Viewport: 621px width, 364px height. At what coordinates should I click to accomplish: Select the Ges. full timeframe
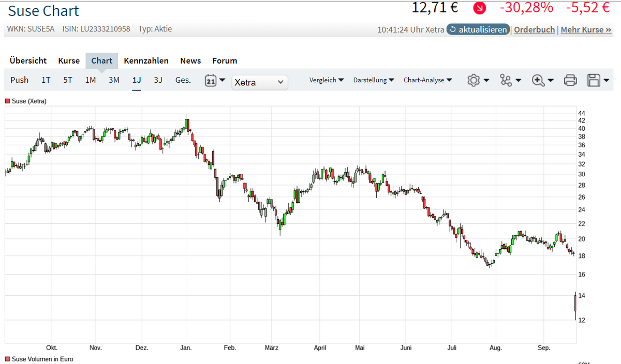pos(183,80)
